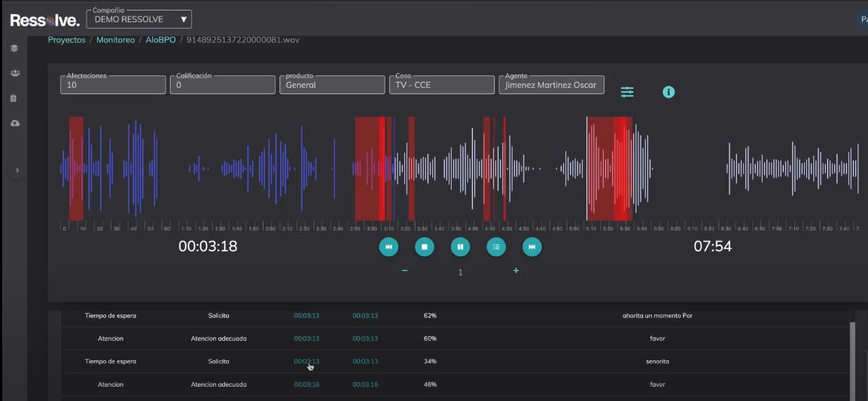The height and width of the screenshot is (401, 868).
Task: Expand the left sidebar with chevron arrow
Action: 17,171
